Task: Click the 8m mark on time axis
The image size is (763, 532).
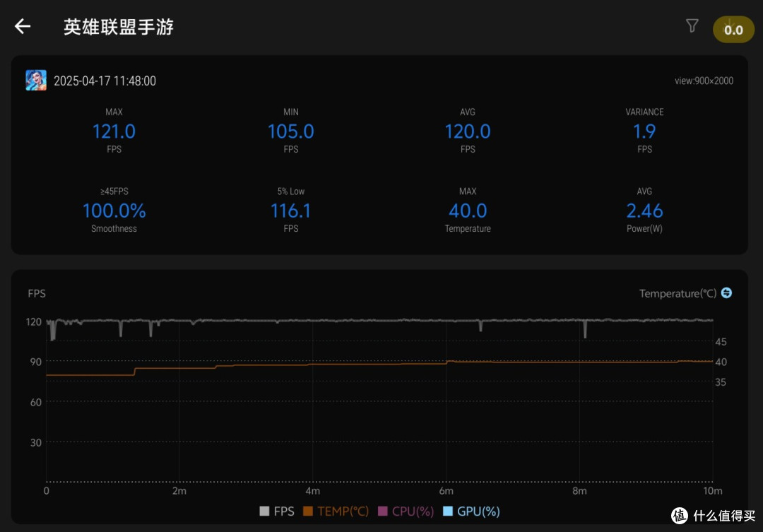Action: tap(579, 490)
